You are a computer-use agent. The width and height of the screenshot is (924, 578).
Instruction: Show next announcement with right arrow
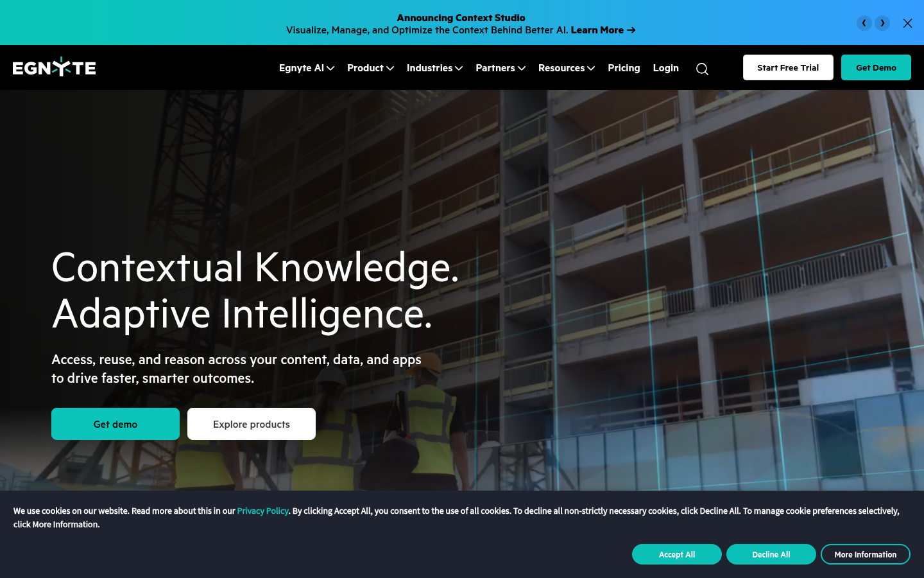click(882, 23)
